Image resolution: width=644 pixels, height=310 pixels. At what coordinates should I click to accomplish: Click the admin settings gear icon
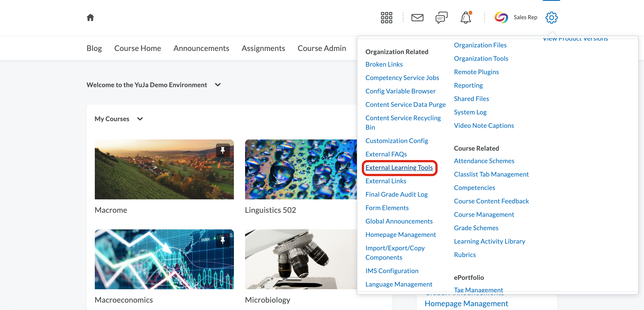(551, 17)
